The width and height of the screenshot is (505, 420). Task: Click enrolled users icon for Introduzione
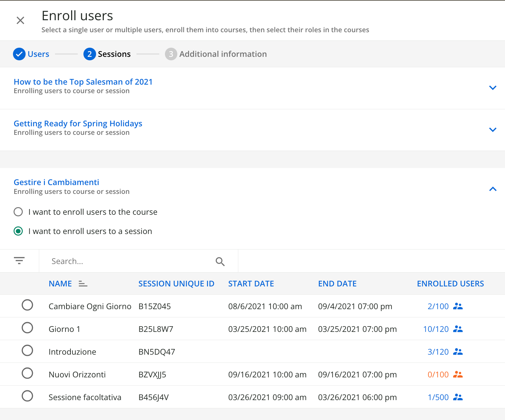pos(458,352)
